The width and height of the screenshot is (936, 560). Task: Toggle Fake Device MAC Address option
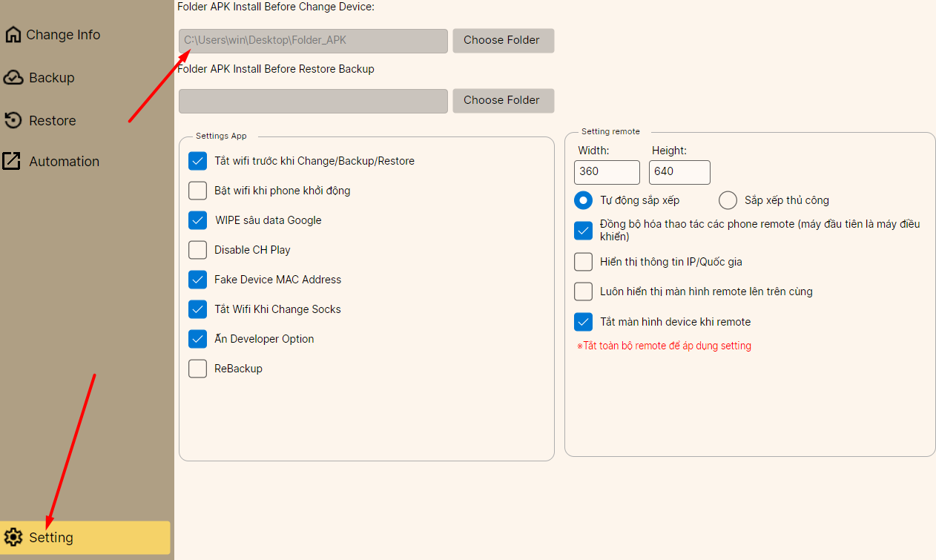[197, 280]
